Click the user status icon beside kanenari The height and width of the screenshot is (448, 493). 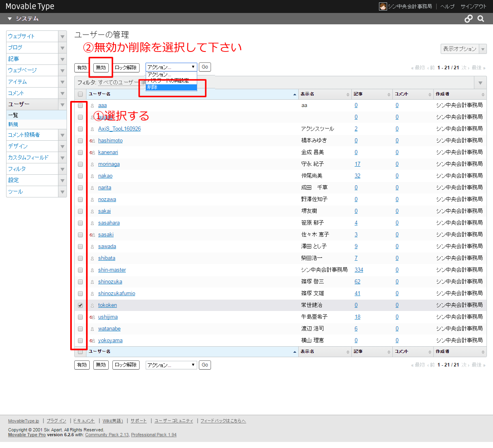(93, 152)
